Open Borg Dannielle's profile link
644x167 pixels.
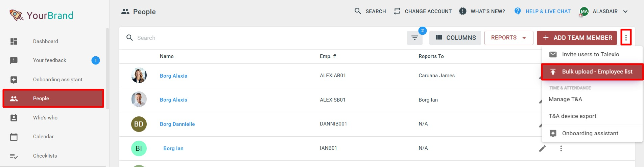point(177,124)
